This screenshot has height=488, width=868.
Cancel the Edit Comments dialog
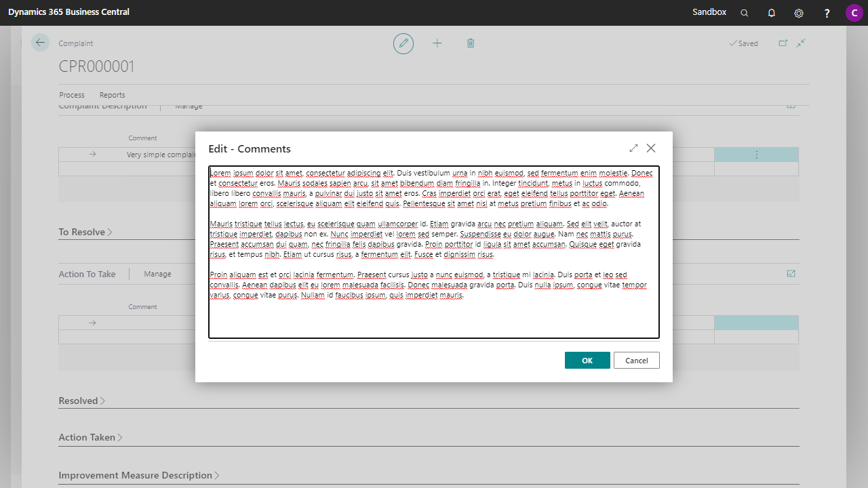(636, 360)
